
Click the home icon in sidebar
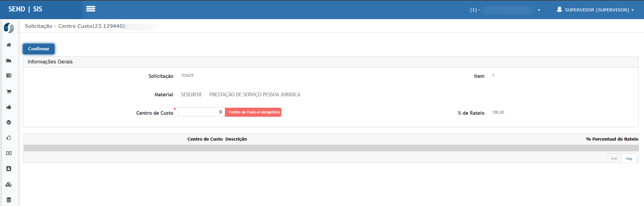coord(9,45)
